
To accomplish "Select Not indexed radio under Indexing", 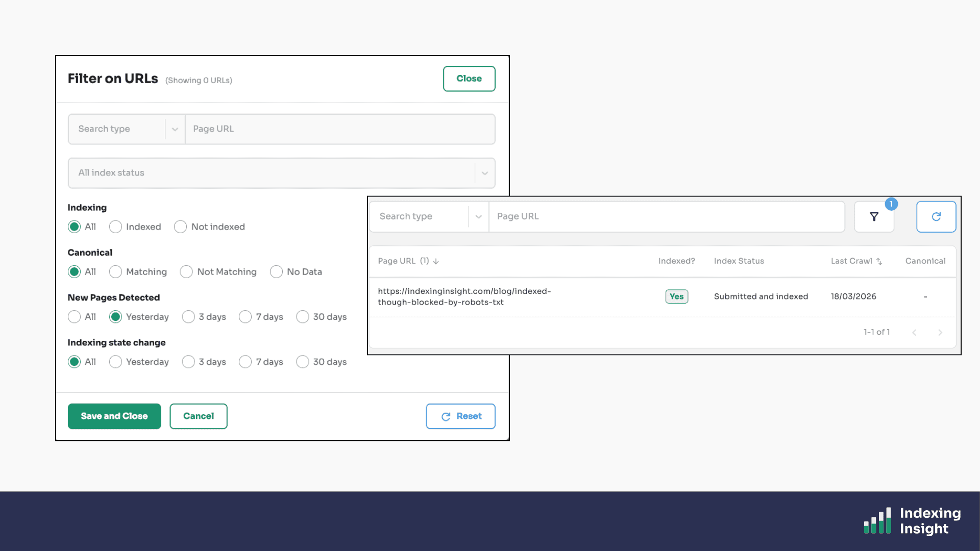I will click(180, 227).
